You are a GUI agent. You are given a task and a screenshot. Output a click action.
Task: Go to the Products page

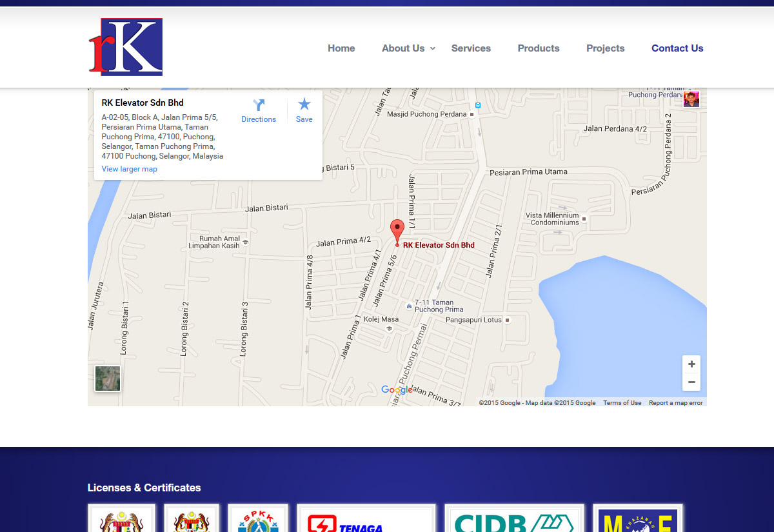pyautogui.click(x=539, y=48)
